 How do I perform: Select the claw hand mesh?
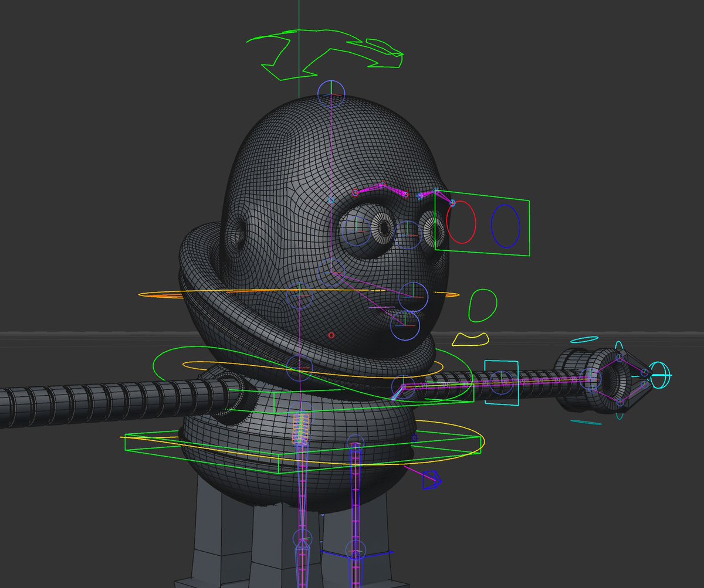[x=601, y=380]
